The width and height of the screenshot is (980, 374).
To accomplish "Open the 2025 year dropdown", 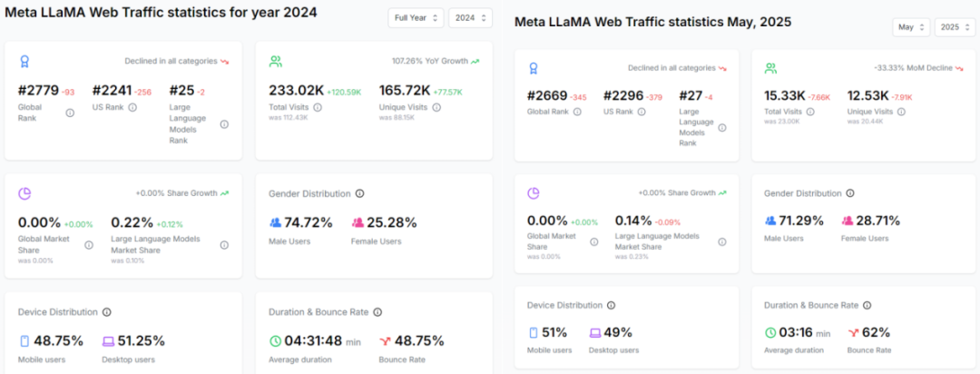I will (x=955, y=27).
